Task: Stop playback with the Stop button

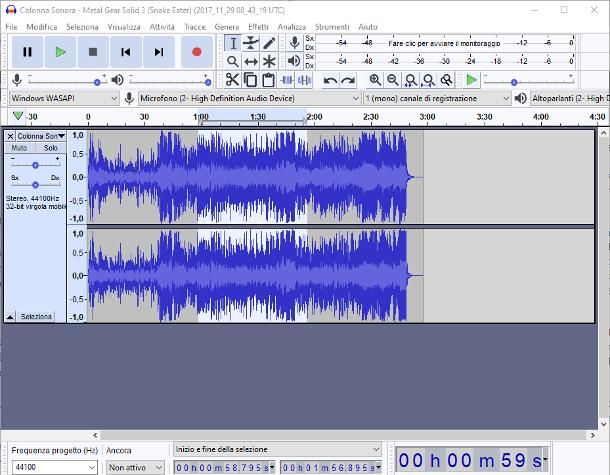Action: [93, 52]
